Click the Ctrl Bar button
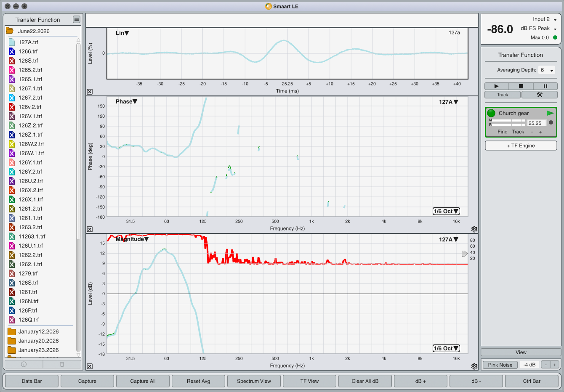Image resolution: width=564 pixels, height=392 pixels. pyautogui.click(x=532, y=381)
